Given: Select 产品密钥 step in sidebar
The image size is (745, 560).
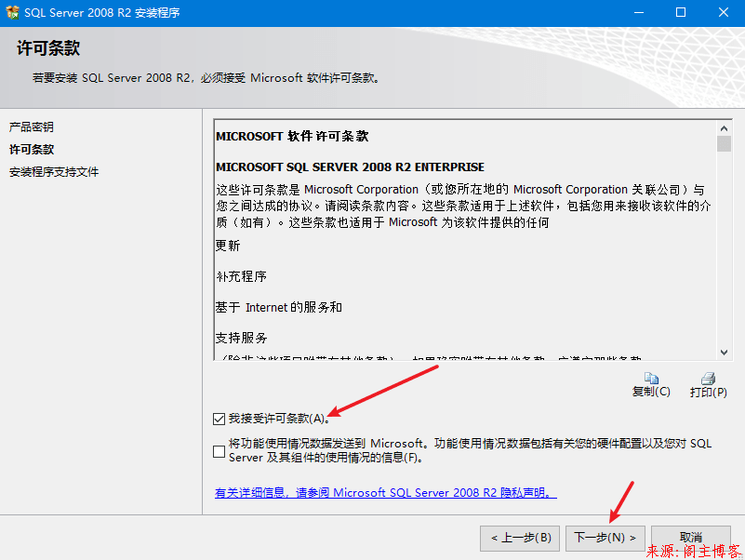Looking at the screenshot, I should point(32,127).
